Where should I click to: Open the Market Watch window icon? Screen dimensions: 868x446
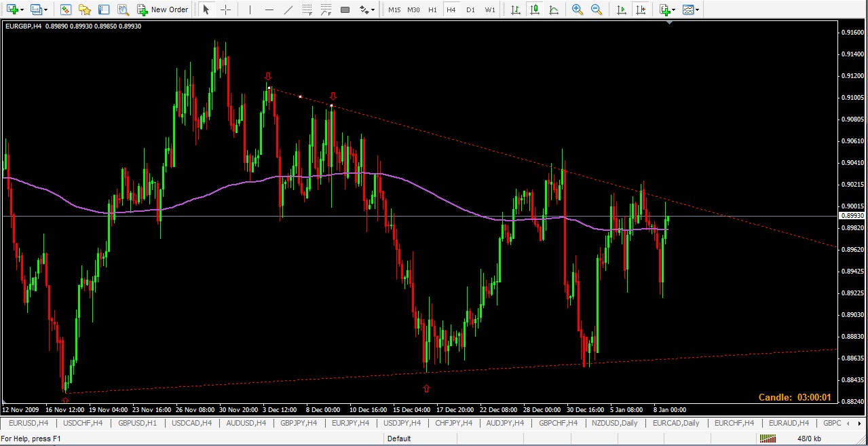pyautogui.click(x=65, y=10)
